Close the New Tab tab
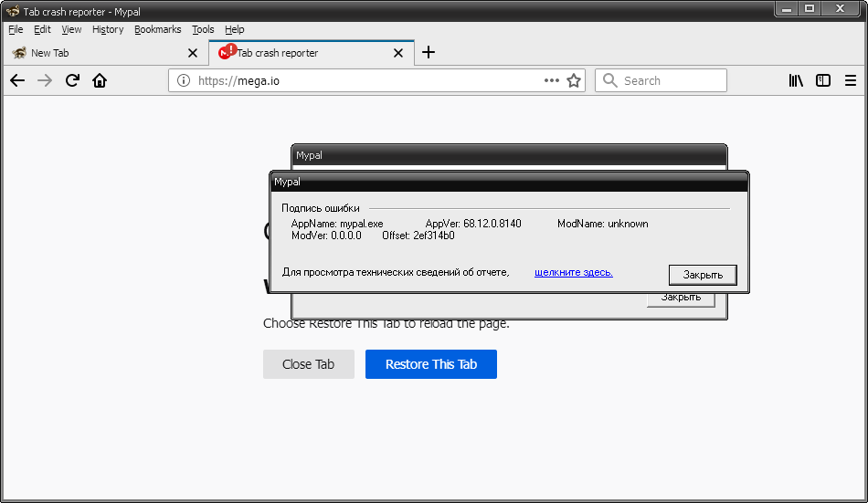 tap(193, 53)
